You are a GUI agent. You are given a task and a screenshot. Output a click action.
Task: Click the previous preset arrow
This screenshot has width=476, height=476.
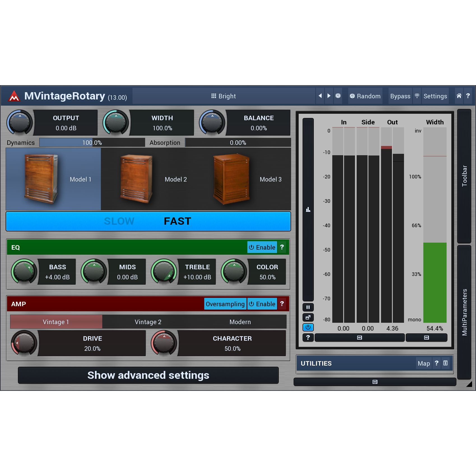point(320,96)
